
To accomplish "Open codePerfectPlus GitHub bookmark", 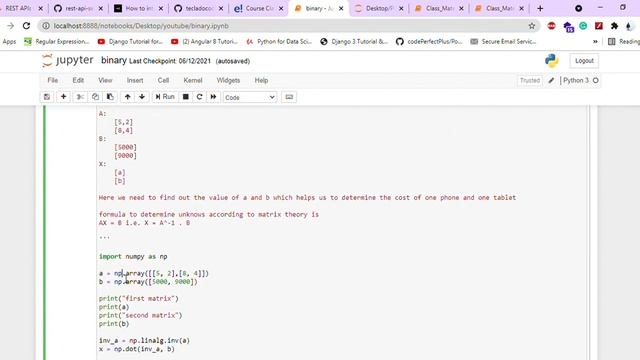I will (429, 41).
